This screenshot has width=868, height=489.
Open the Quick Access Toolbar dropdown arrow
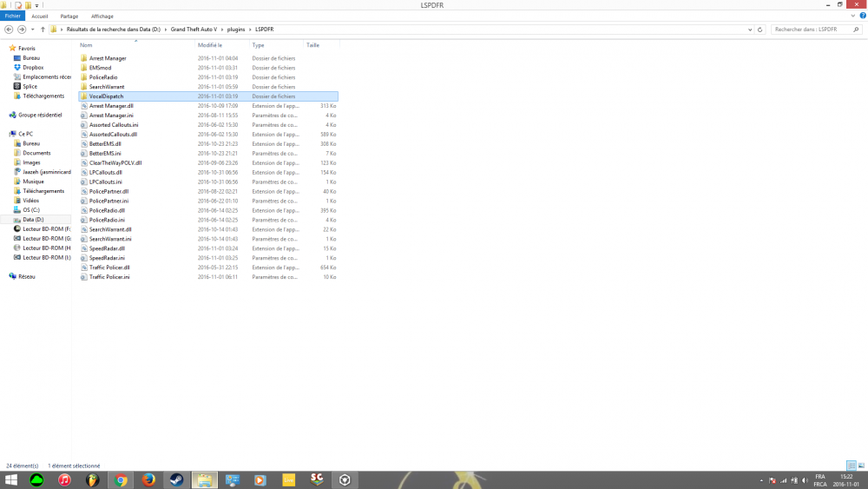click(x=37, y=5)
